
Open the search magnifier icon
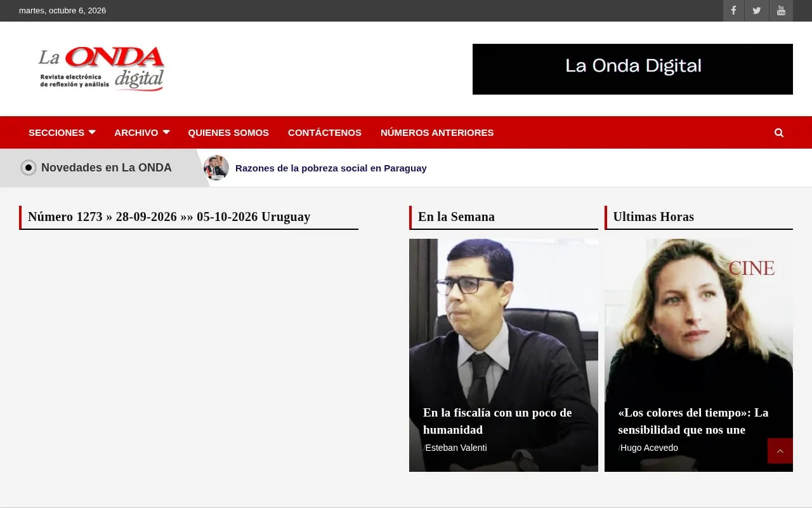pos(779,133)
